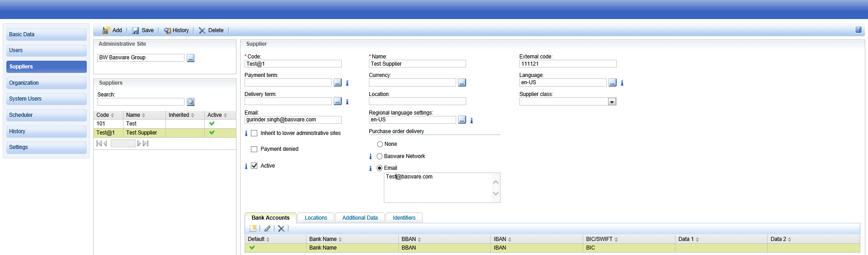Show info for Inherit to lower sites
Image resolution: width=868 pixels, height=255 pixels.
(x=246, y=133)
